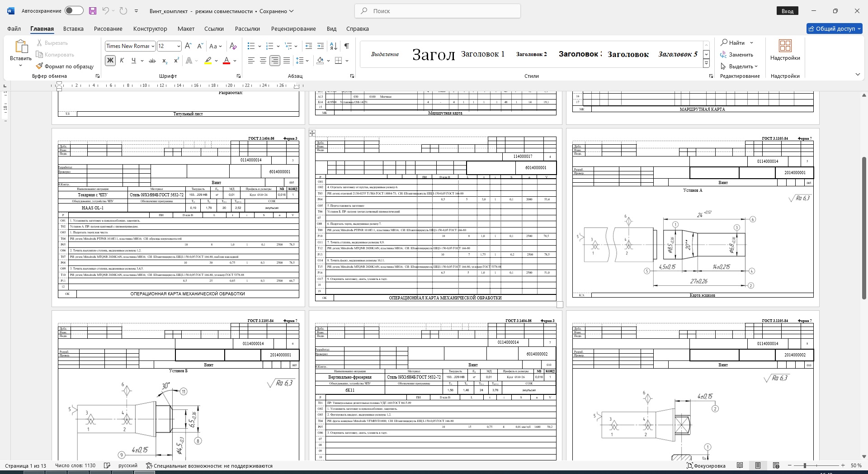Click the Заменить button
The image size is (868, 474).
[x=737, y=55]
